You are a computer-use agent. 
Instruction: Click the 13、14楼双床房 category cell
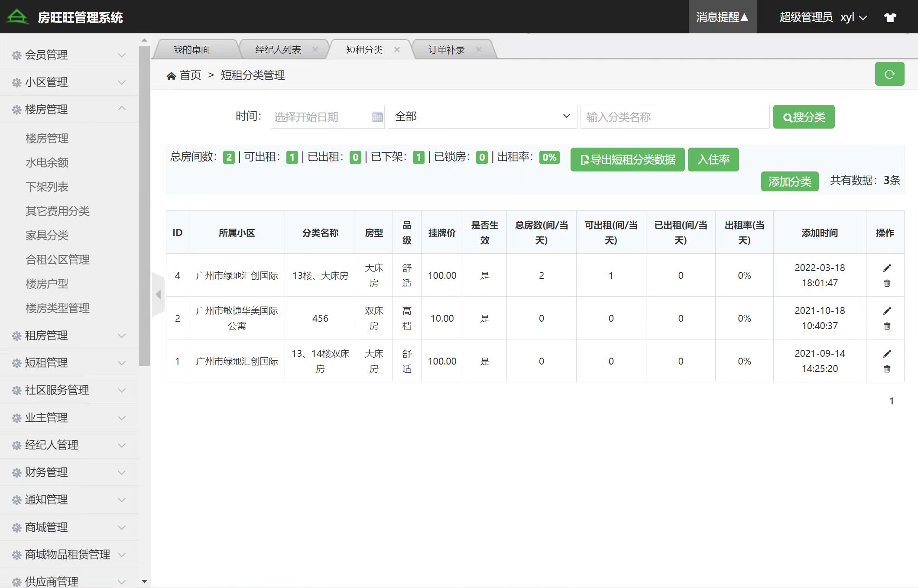click(x=320, y=361)
